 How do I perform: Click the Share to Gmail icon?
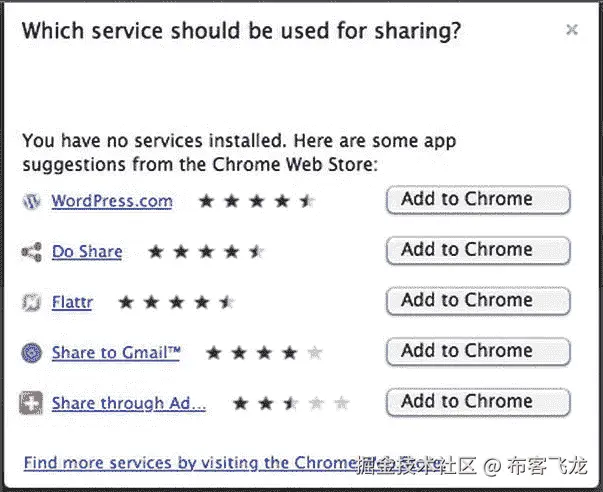(x=32, y=353)
